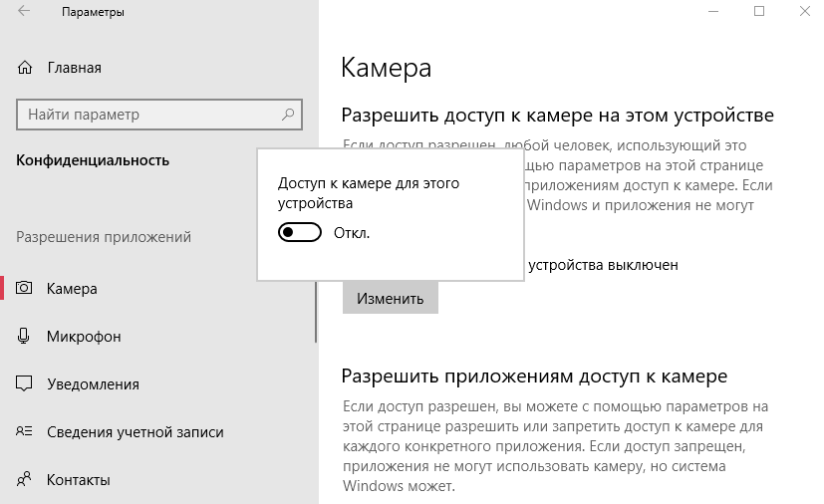Click the camera icon in the sidebar
824x504 pixels.
click(25, 289)
